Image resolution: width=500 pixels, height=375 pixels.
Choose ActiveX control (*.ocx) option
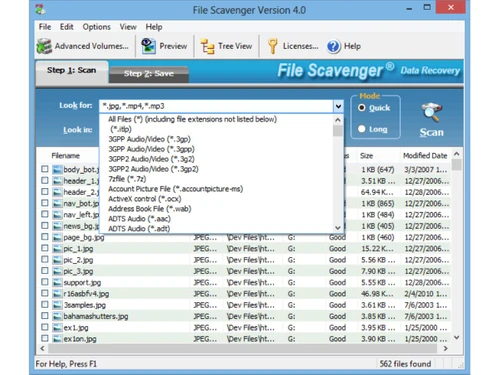[145, 199]
